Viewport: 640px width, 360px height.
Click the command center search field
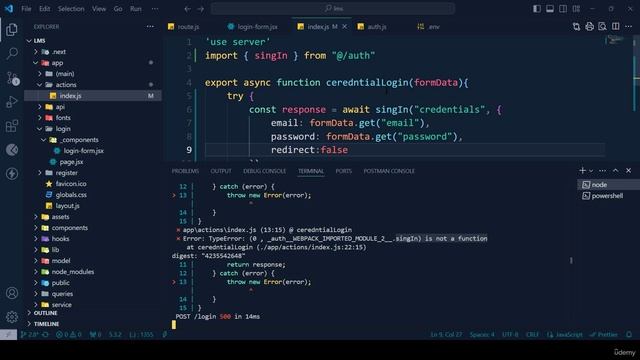click(x=333, y=9)
